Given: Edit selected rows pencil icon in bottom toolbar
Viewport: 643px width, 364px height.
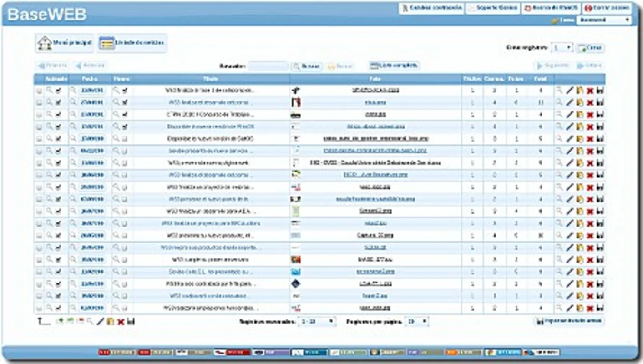Looking at the screenshot, I should (101, 321).
